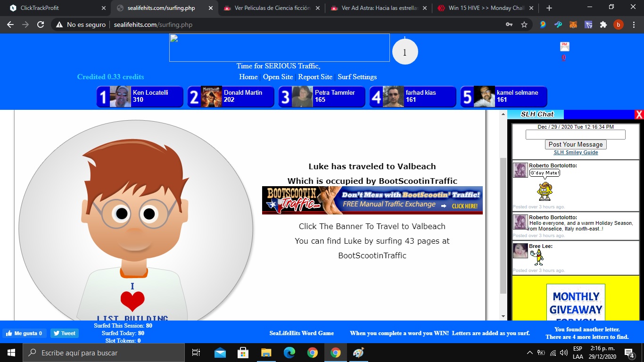Open the Paint app on taskbar
The width and height of the screenshot is (644, 362).
tap(358, 353)
